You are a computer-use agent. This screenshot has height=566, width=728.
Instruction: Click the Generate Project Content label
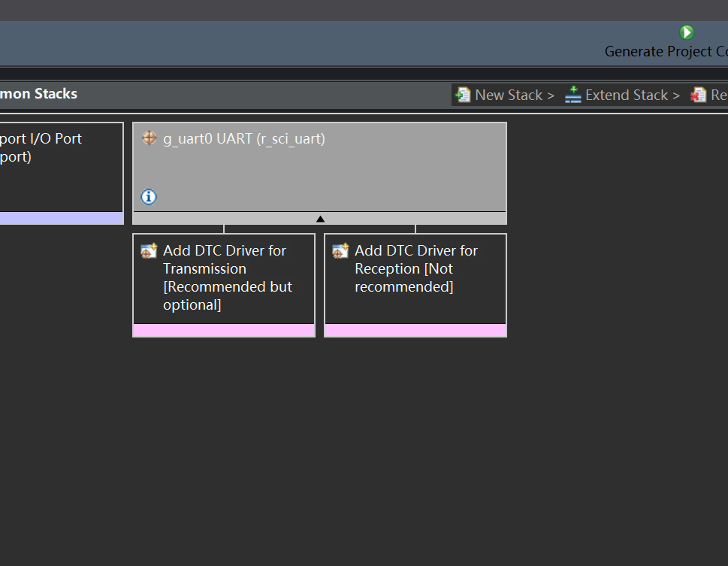click(x=666, y=52)
